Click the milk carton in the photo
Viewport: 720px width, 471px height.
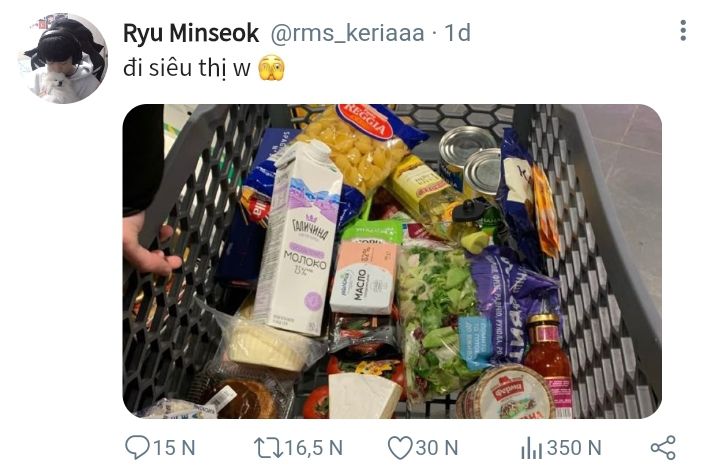(x=298, y=237)
